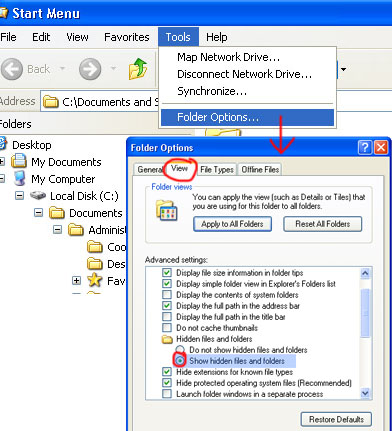The width and height of the screenshot is (392, 431).
Task: Enable Do not cache thumbnails checkbox
Action: (x=167, y=328)
